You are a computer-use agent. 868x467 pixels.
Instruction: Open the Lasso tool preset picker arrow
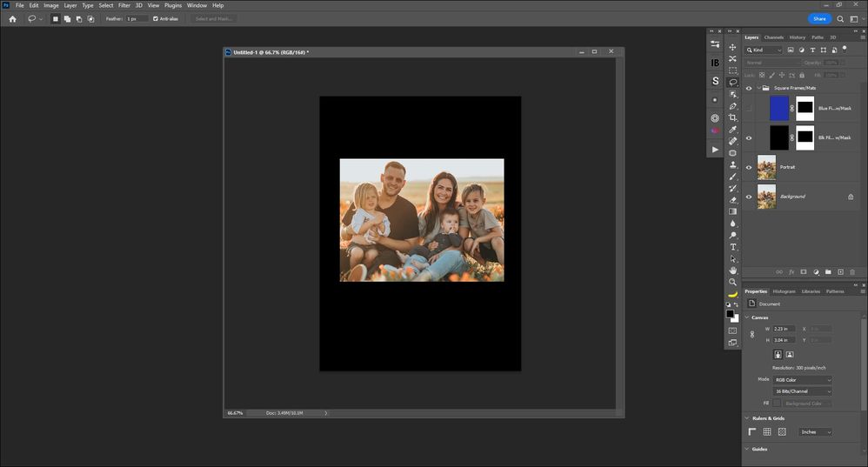[x=40, y=19]
